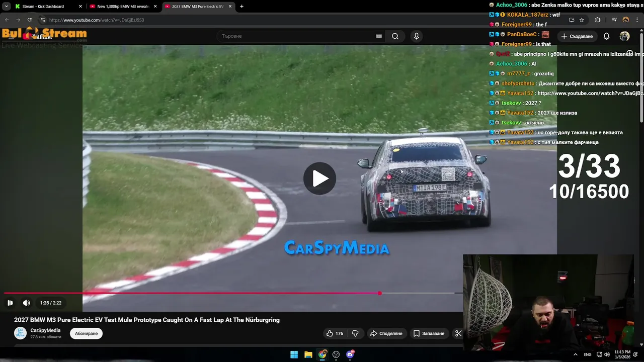644x362 pixels.
Task: Share video via Споделяне button
Action: (x=386, y=333)
